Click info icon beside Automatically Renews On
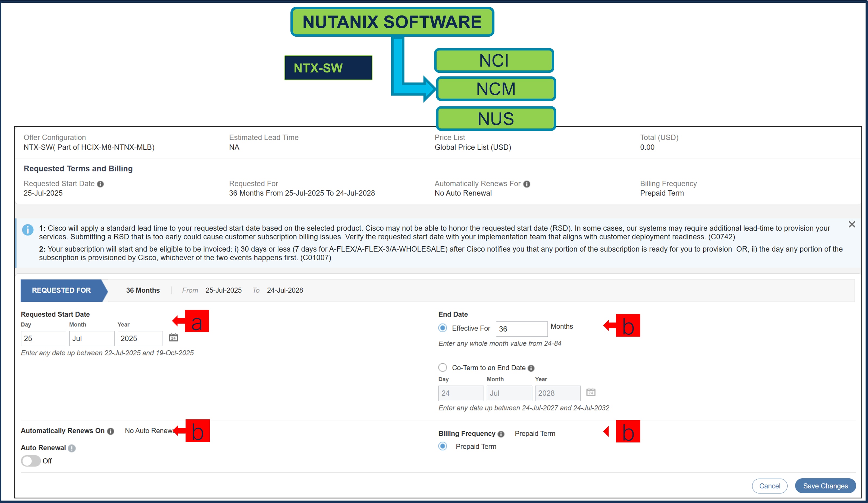Image resolution: width=868 pixels, height=503 pixels. coord(111,431)
